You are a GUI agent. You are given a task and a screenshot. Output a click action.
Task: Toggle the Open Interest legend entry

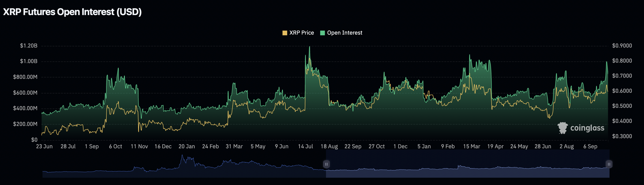(341, 33)
